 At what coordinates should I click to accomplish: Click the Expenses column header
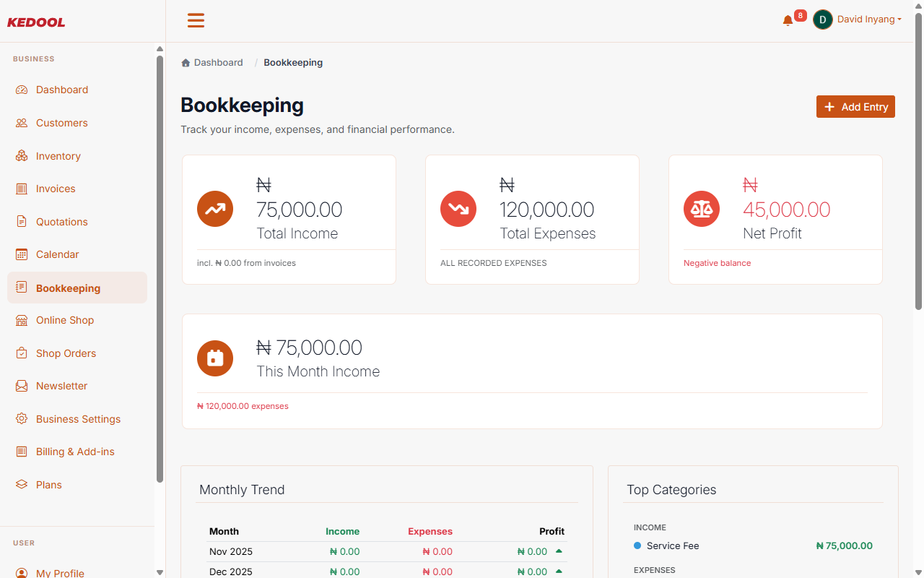pyautogui.click(x=430, y=531)
